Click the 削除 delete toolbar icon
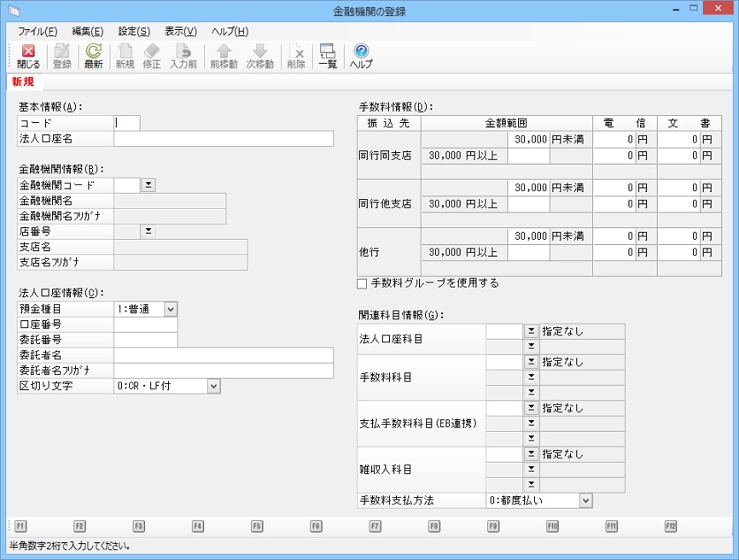Image resolution: width=739 pixels, height=560 pixels. click(x=296, y=56)
